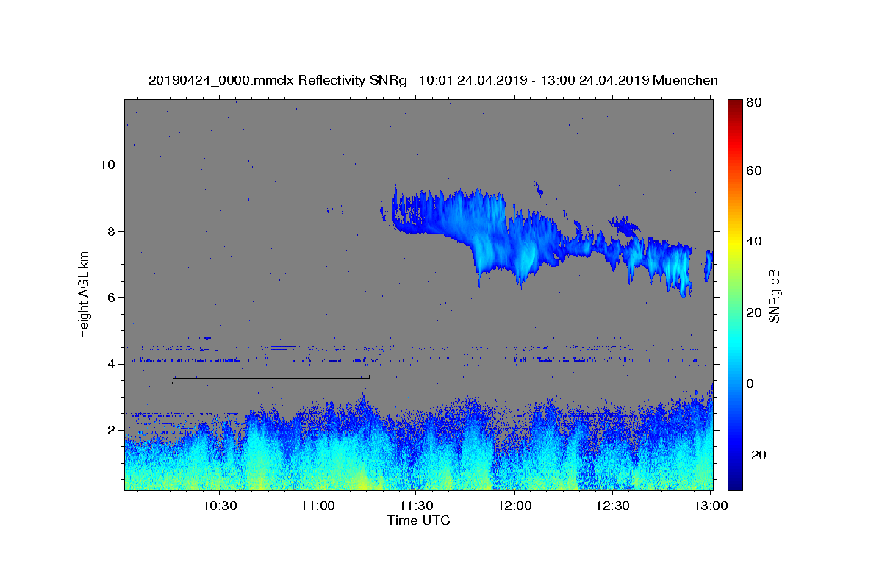Click the 12:30 time tick label
The image size is (882, 588).
pos(612,506)
